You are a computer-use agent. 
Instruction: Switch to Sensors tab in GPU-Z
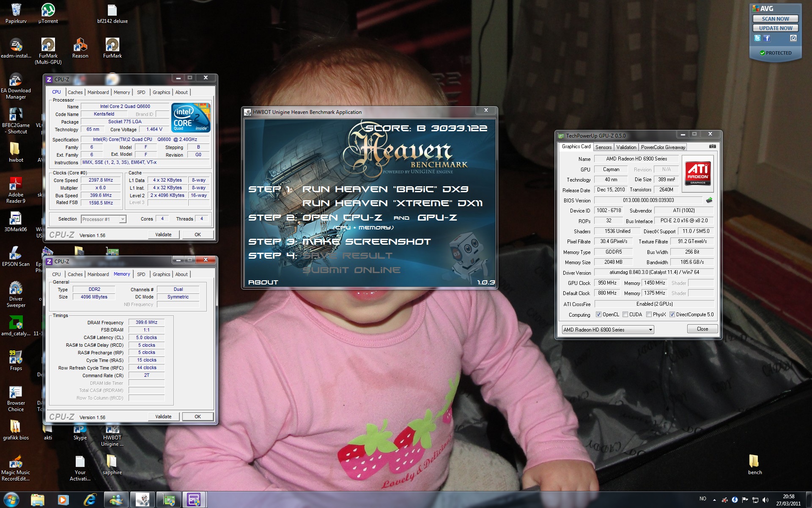point(604,147)
